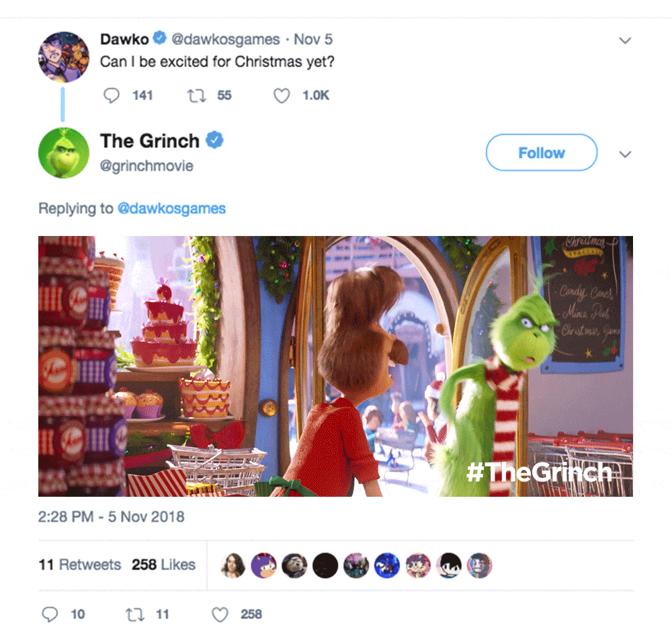
Task: Click the last liker avatar in row
Action: (480, 565)
